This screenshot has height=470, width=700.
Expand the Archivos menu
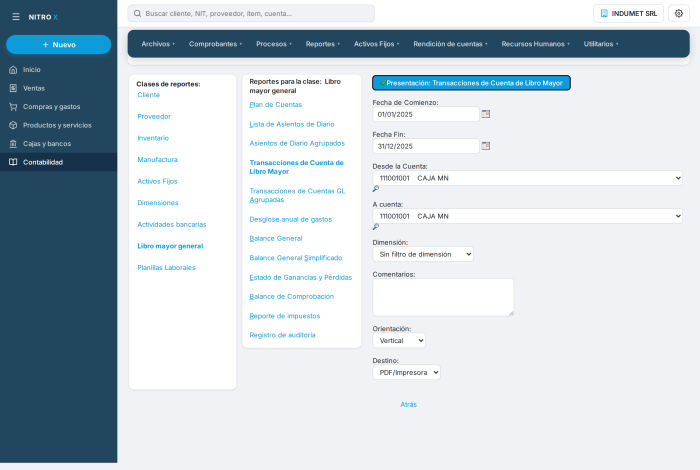[158, 44]
